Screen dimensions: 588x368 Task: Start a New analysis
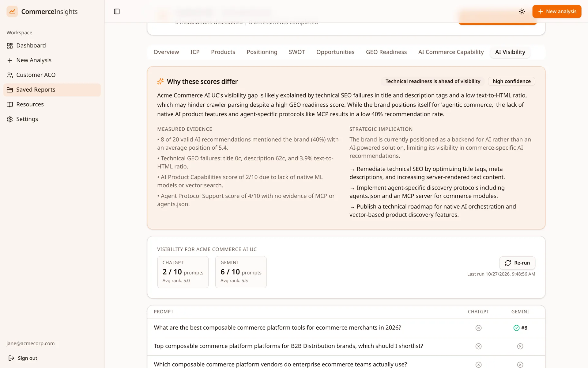[x=557, y=11]
